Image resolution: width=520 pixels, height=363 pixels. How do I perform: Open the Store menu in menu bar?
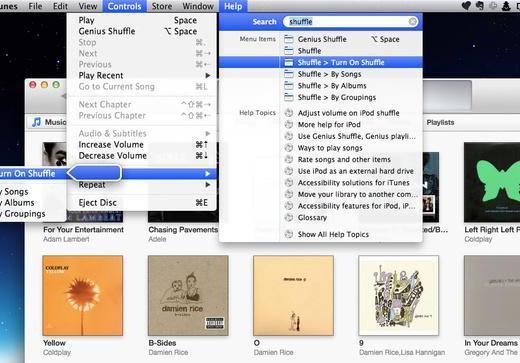point(162,6)
